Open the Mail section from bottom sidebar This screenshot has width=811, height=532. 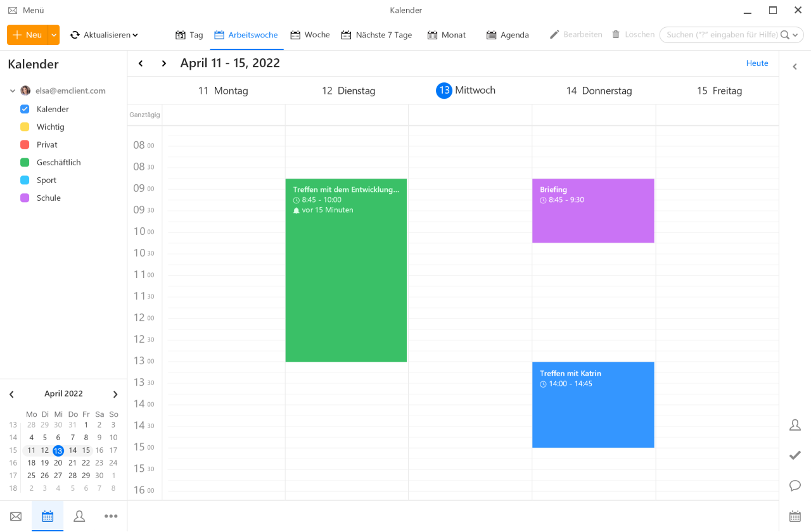pos(15,516)
